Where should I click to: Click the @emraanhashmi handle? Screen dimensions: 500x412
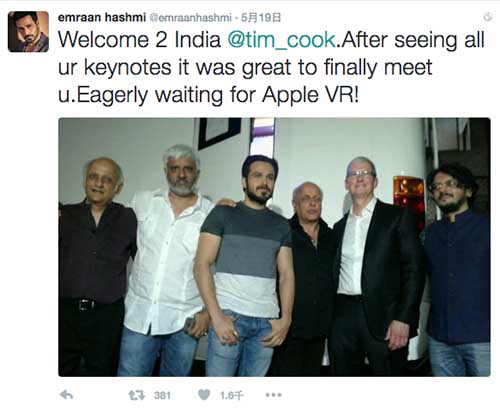[190, 17]
